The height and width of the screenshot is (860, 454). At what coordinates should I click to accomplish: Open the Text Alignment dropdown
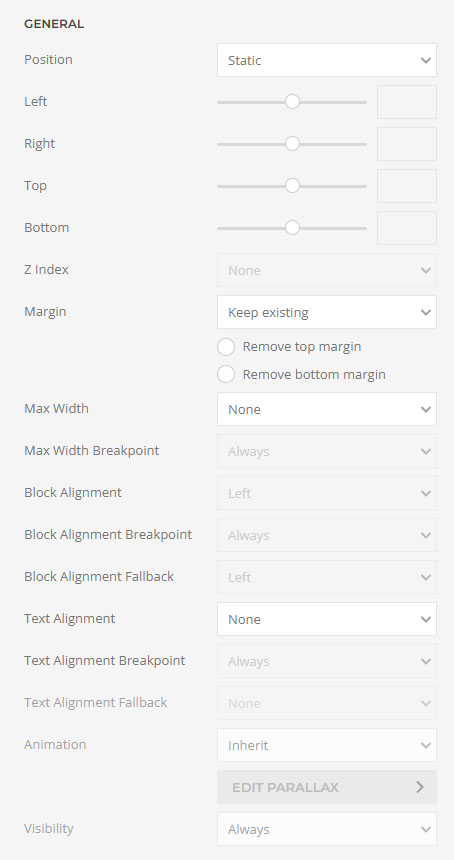click(x=327, y=619)
